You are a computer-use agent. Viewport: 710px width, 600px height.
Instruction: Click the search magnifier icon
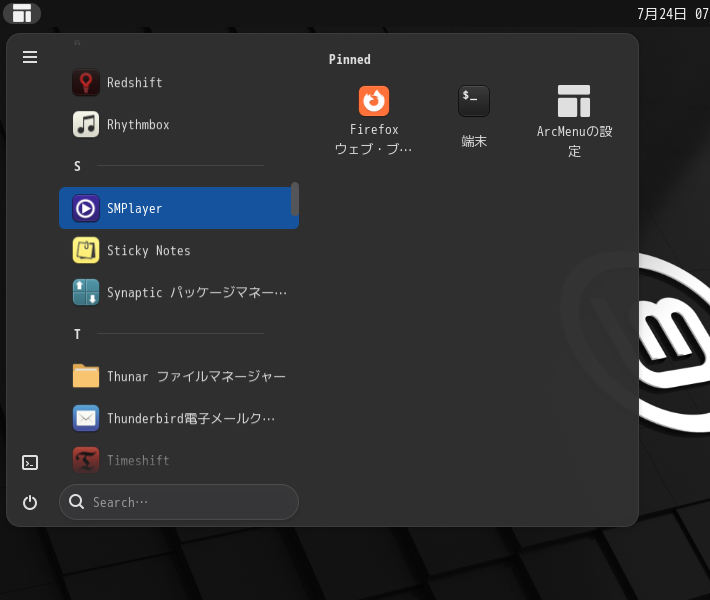point(76,501)
